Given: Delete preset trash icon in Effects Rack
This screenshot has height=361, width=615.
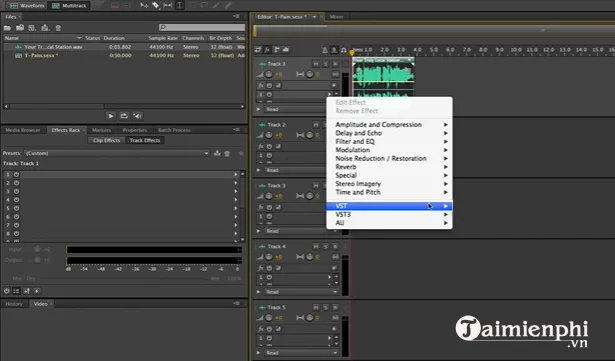Looking at the screenshot, I should click(x=227, y=153).
